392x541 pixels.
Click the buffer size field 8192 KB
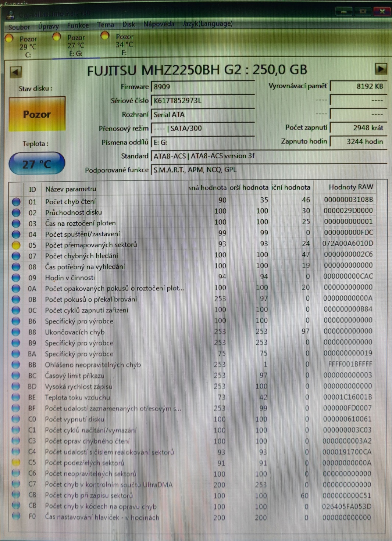pyautogui.click(x=359, y=86)
